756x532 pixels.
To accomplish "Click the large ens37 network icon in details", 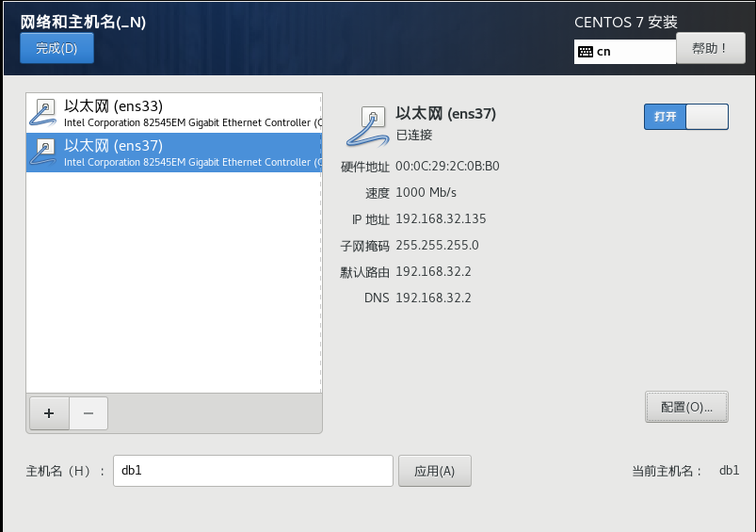I will click(x=368, y=127).
